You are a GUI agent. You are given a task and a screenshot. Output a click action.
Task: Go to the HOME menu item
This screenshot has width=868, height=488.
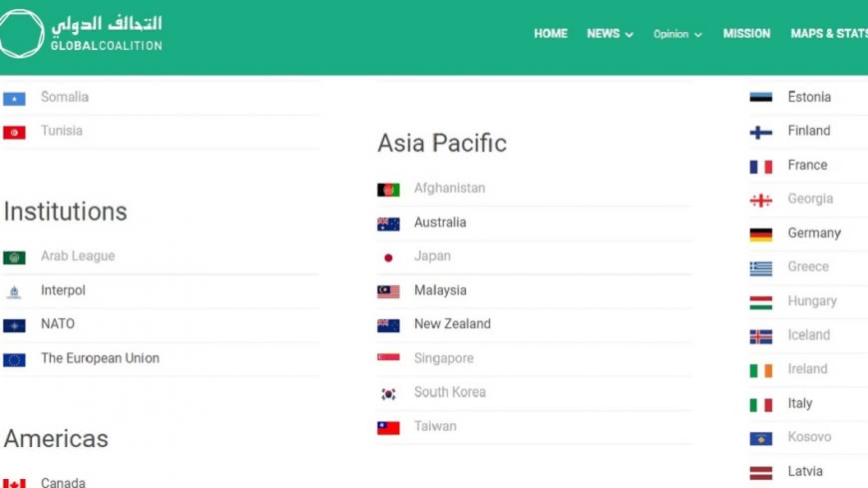551,34
